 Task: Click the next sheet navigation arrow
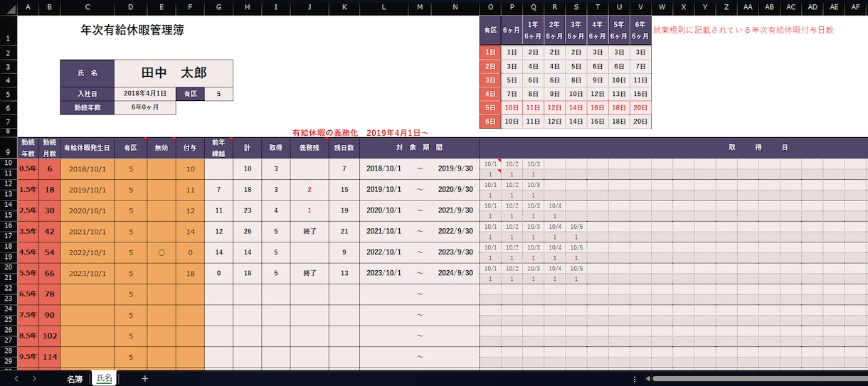[36, 379]
